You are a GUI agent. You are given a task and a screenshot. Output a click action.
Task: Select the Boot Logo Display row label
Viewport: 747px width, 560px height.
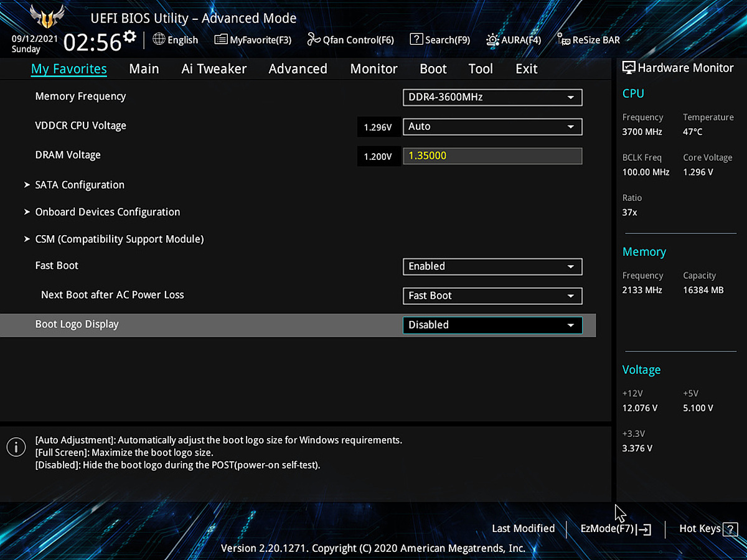pos(77,324)
